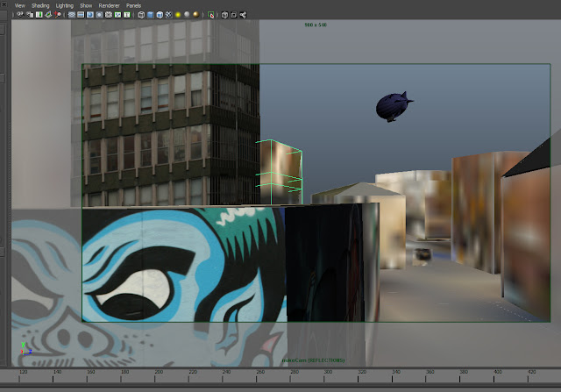Switch to Smooth Shade All mode

[150, 15]
